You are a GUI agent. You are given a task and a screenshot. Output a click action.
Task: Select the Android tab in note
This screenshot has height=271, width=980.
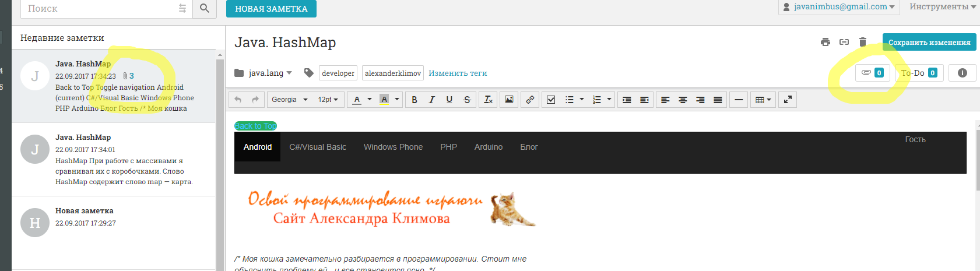point(258,147)
